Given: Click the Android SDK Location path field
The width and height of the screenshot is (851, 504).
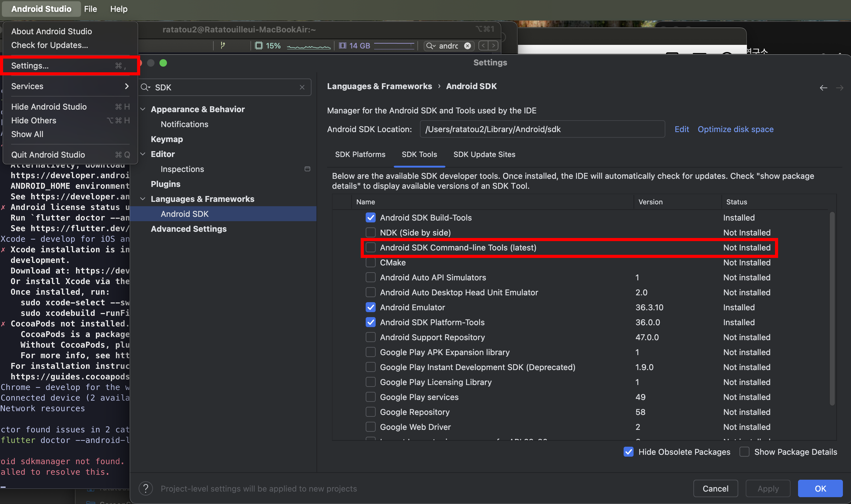Looking at the screenshot, I should tap(542, 129).
